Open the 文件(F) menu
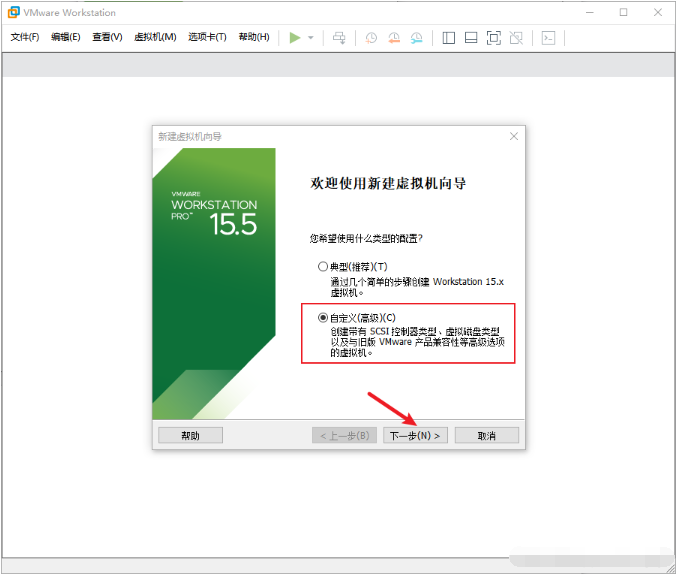679x577 pixels. coord(25,38)
